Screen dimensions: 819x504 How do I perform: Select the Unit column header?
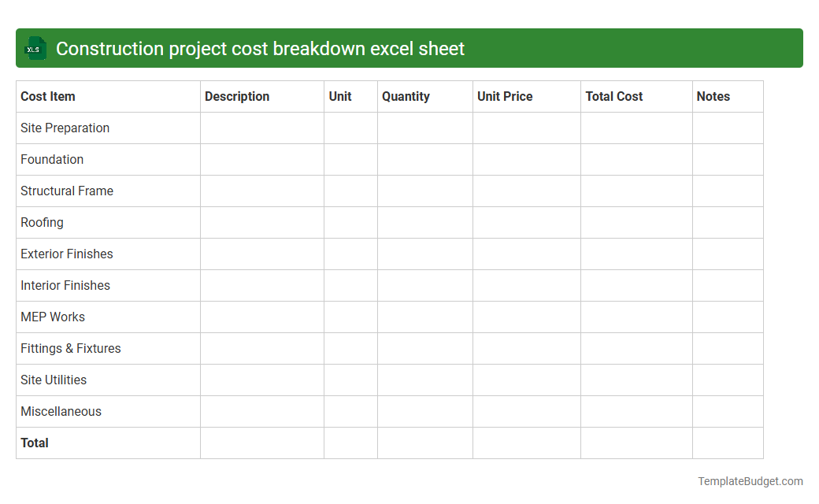[340, 96]
